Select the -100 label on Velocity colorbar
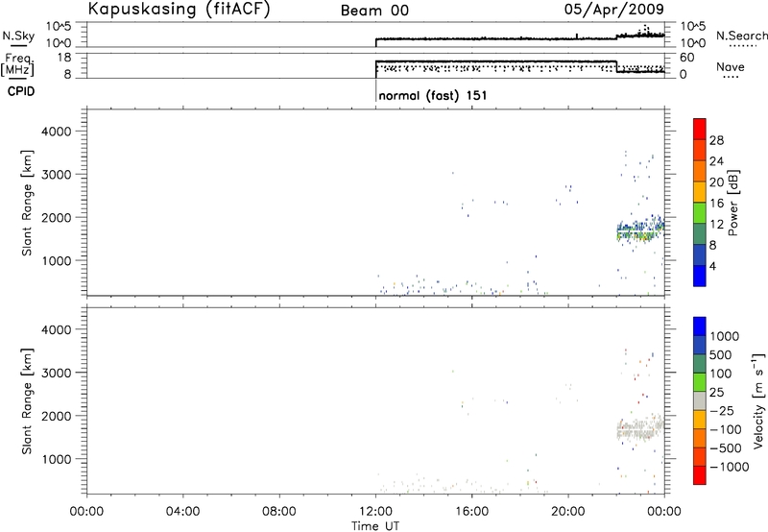The height and width of the screenshot is (532, 768). (x=726, y=429)
